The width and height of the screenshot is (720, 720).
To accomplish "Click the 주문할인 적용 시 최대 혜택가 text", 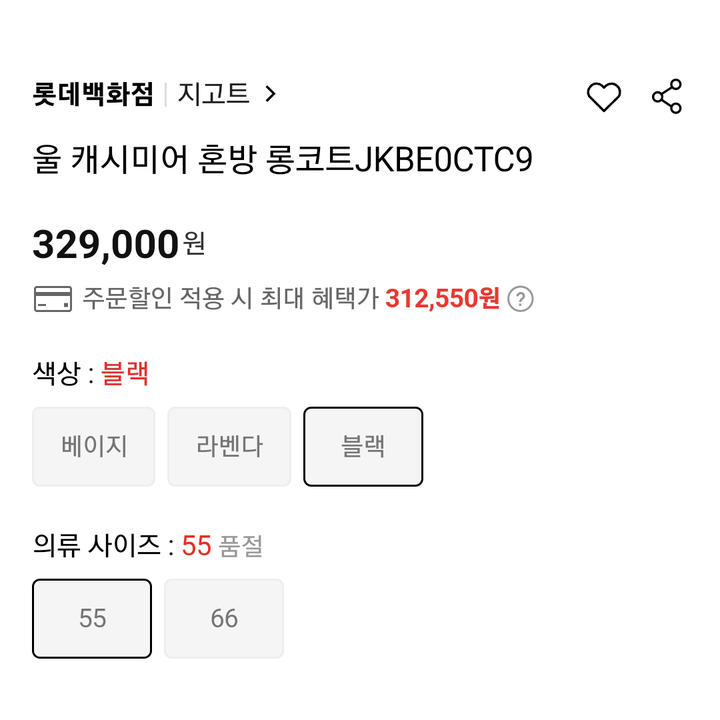I will pyautogui.click(x=231, y=298).
